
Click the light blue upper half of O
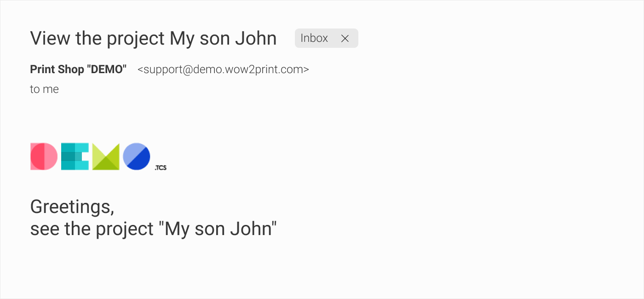131,151
